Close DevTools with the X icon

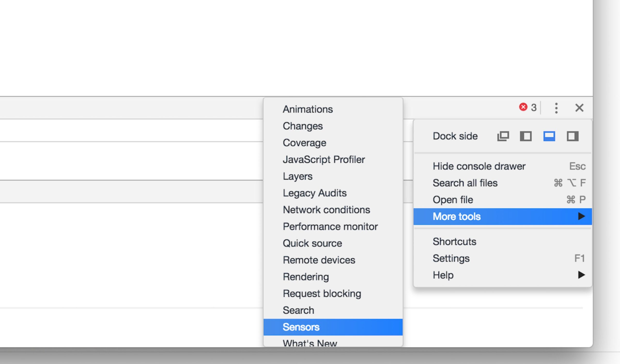(x=579, y=108)
